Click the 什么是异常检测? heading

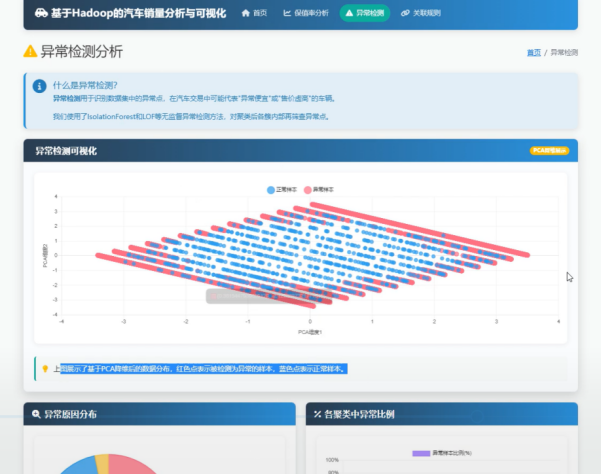pyautogui.click(x=85, y=85)
